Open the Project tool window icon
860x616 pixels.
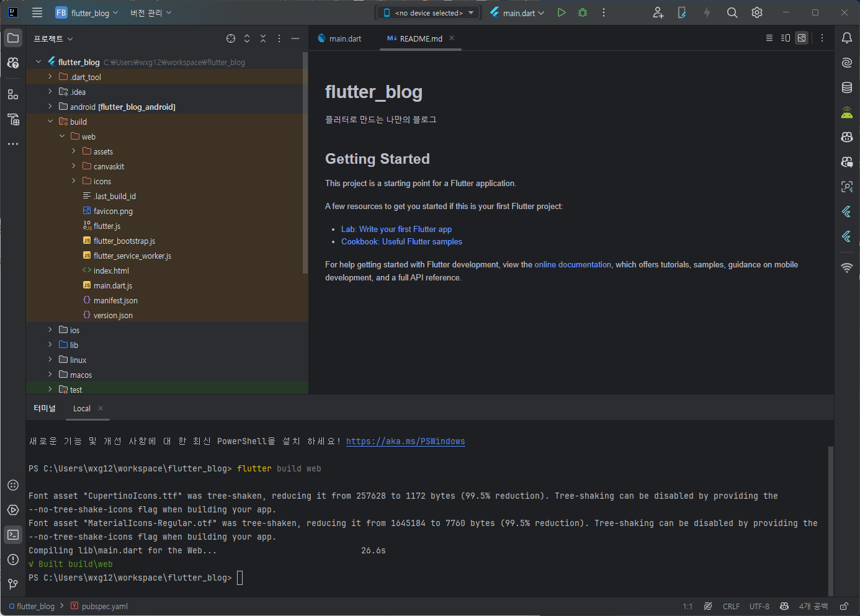13,38
